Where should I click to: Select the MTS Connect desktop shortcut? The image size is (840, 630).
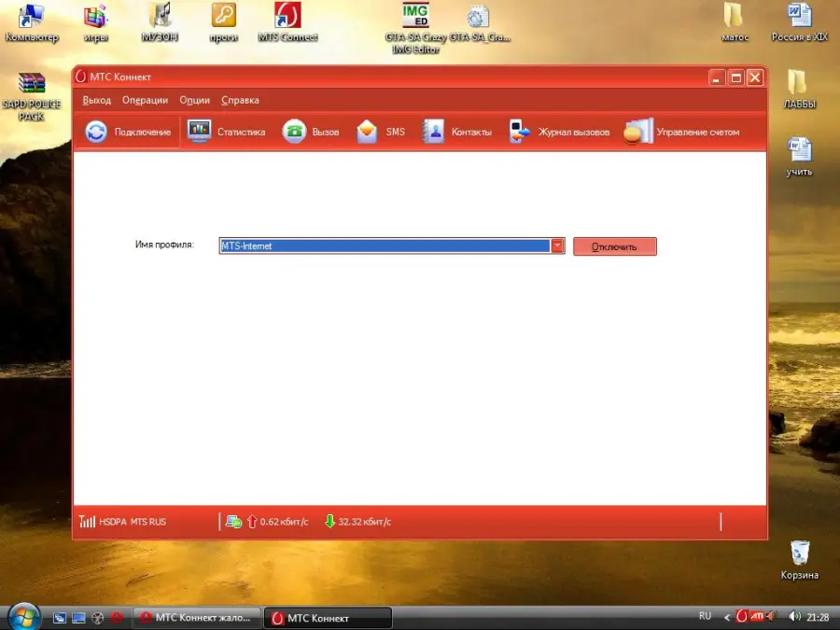point(287,23)
